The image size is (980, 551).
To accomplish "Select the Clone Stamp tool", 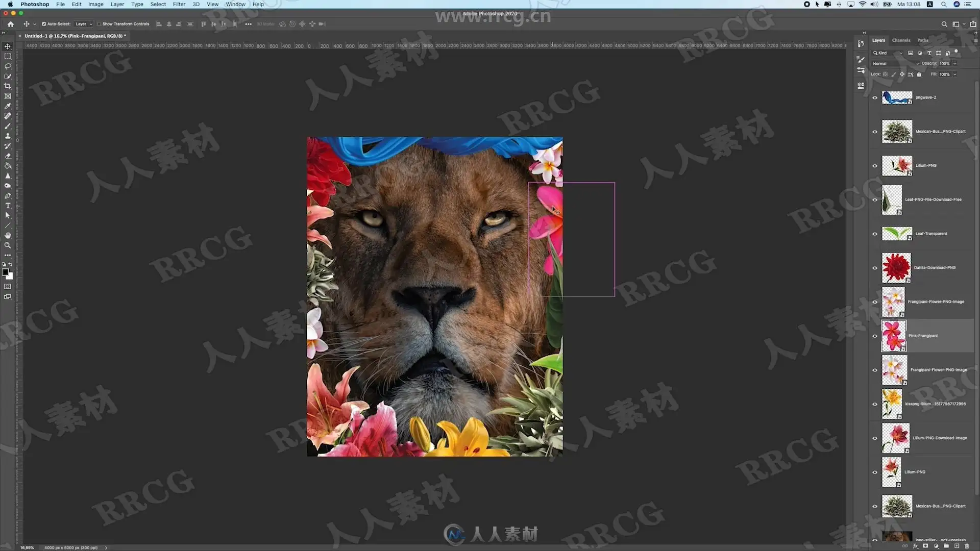I will [8, 136].
